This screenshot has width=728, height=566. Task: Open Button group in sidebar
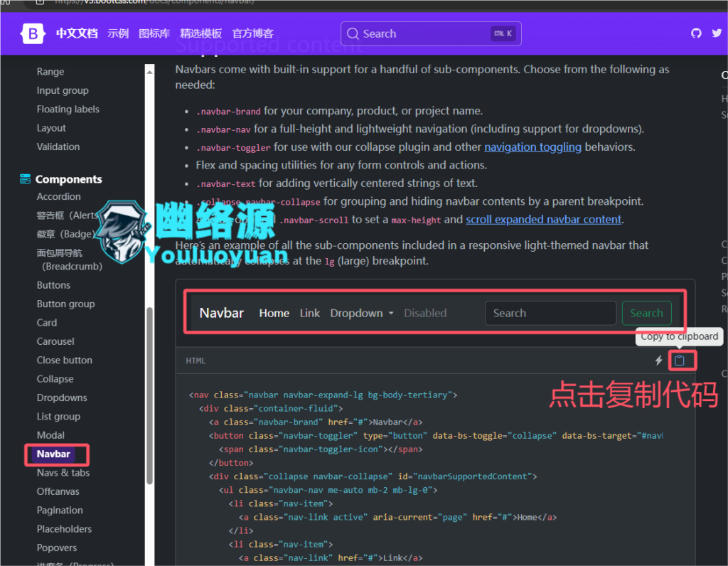coord(65,304)
